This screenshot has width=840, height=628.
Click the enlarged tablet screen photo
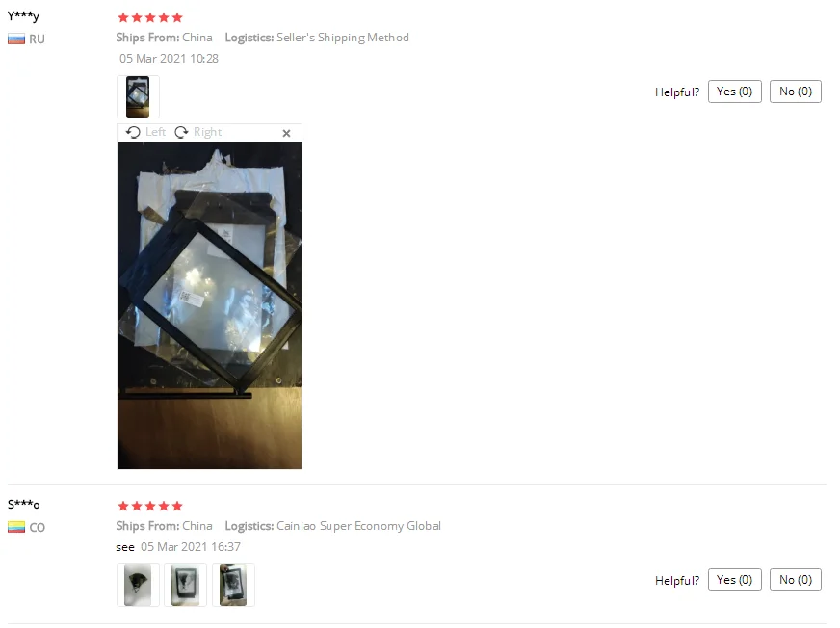click(x=209, y=305)
